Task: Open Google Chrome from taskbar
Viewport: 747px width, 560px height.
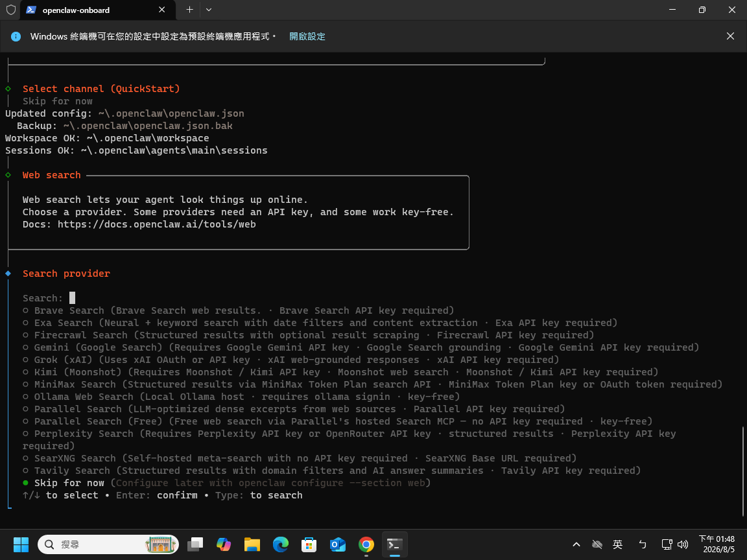Action: coord(366,544)
